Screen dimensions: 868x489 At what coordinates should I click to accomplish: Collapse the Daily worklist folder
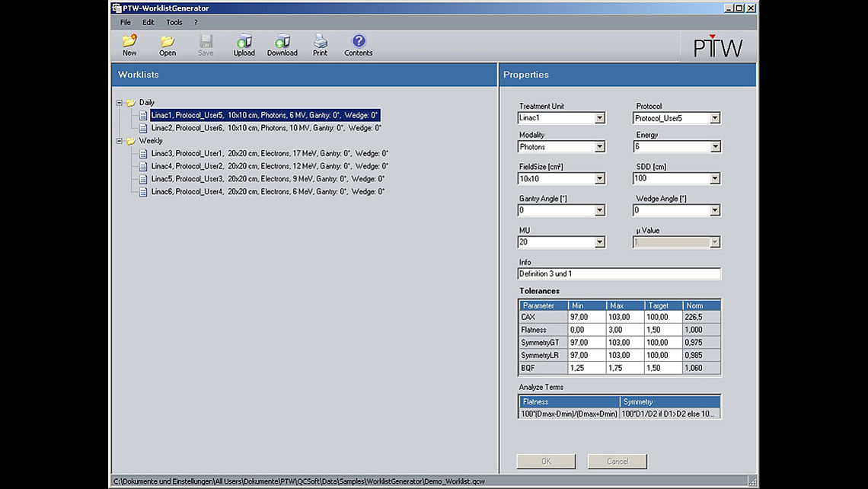(x=119, y=102)
